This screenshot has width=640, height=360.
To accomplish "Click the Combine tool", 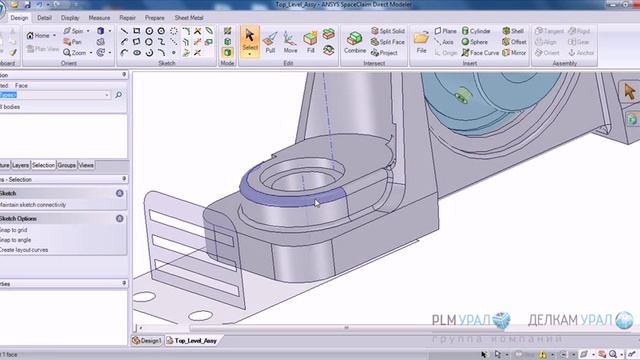I will 355,42.
